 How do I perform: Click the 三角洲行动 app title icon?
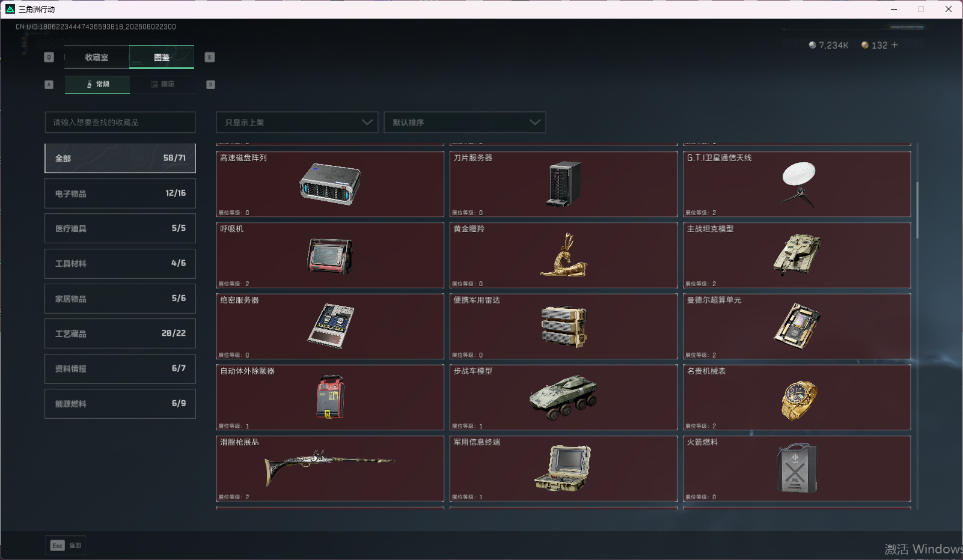(10, 9)
